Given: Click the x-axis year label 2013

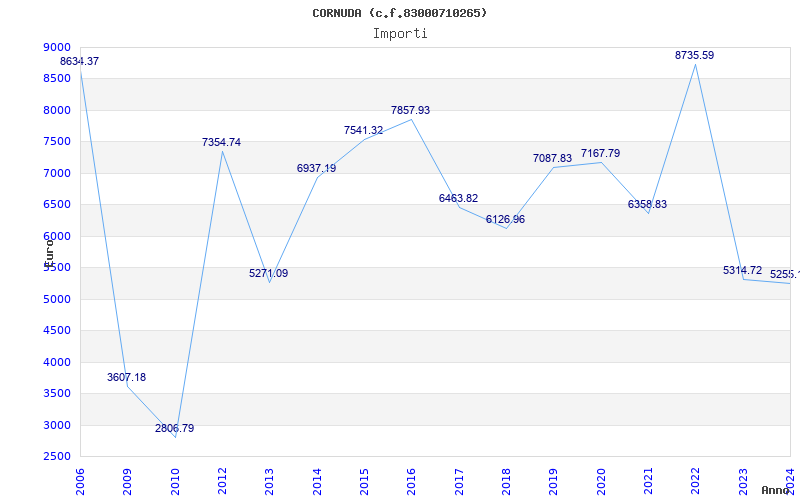Looking at the screenshot, I should coord(269,482).
